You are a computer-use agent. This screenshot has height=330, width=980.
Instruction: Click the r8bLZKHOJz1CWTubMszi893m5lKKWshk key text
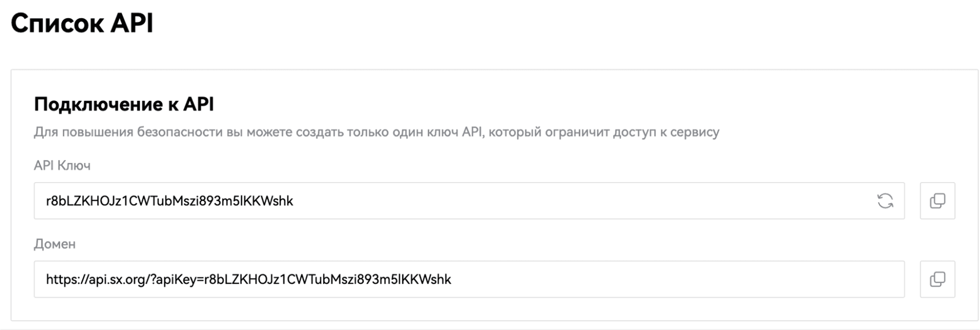tap(170, 201)
